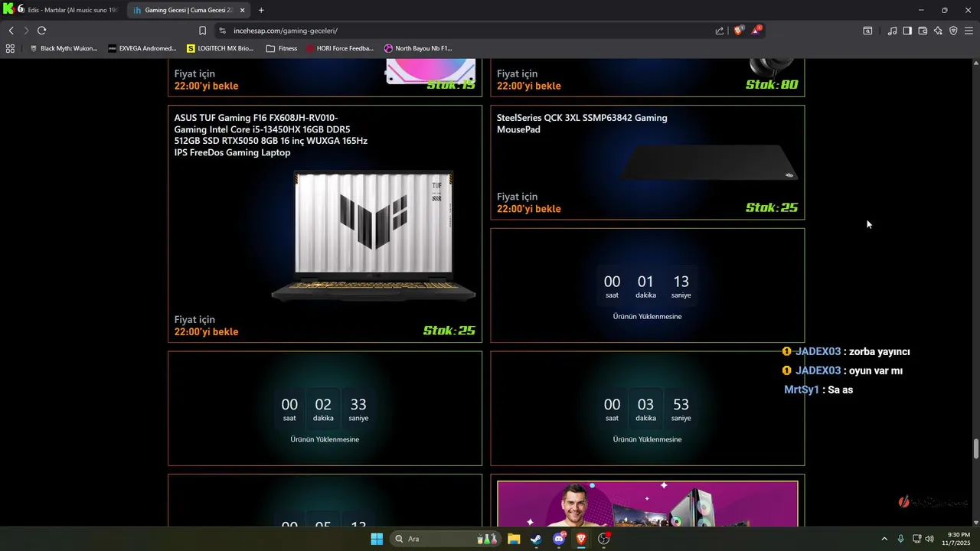Open the EXVEGA Andromeda bookmark
The height and width of the screenshot is (551, 980).
tap(142, 48)
